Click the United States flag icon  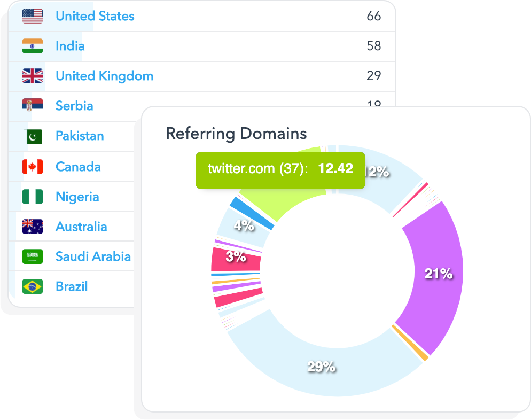33,16
